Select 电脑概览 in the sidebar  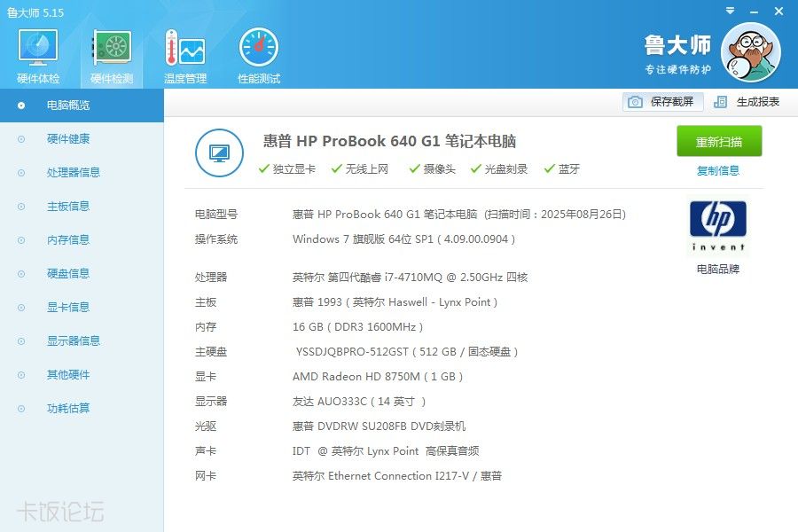point(68,106)
